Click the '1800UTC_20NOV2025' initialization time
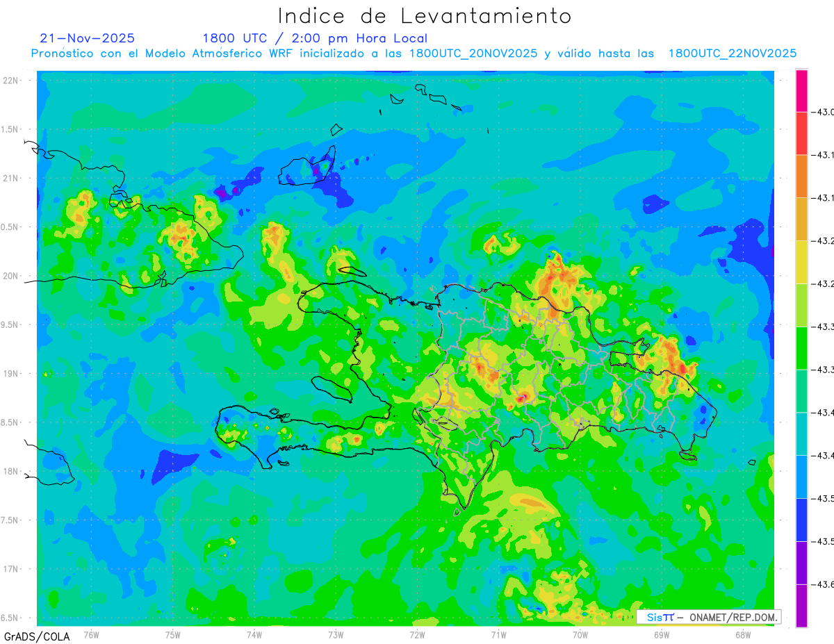Image resolution: width=834 pixels, height=644 pixels. point(473,53)
